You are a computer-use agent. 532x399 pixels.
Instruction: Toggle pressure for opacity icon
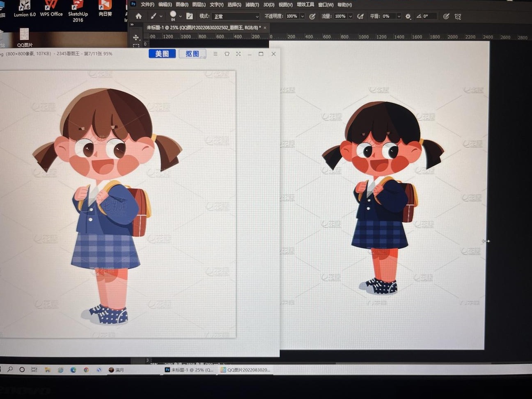coord(312,16)
